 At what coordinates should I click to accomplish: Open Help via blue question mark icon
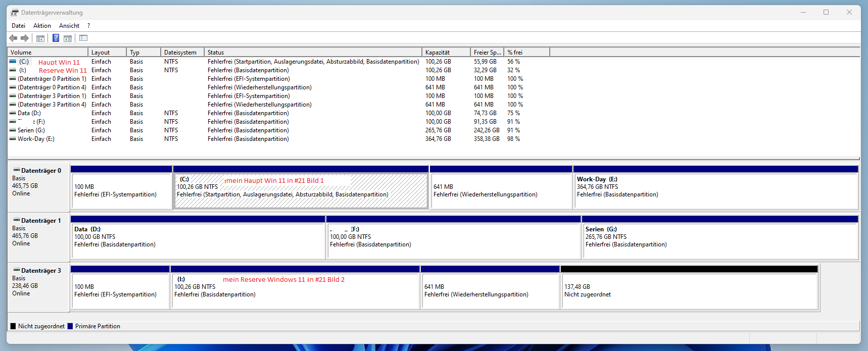[x=56, y=38]
